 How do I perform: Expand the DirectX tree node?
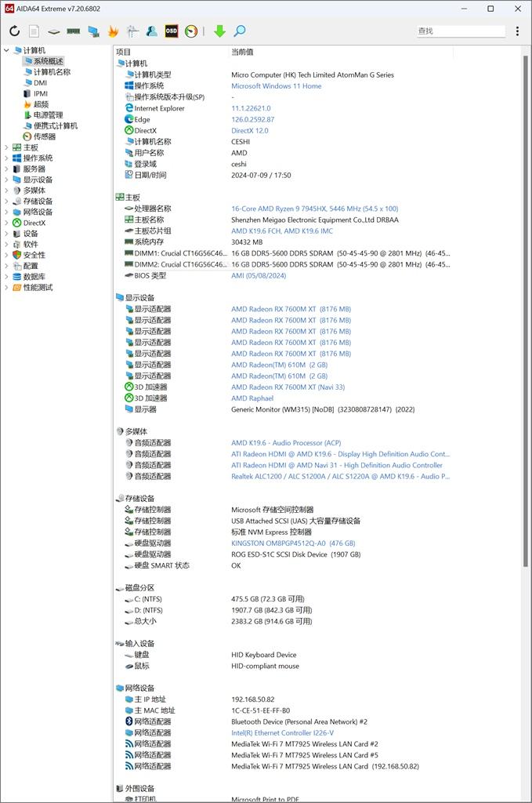[x=6, y=223]
